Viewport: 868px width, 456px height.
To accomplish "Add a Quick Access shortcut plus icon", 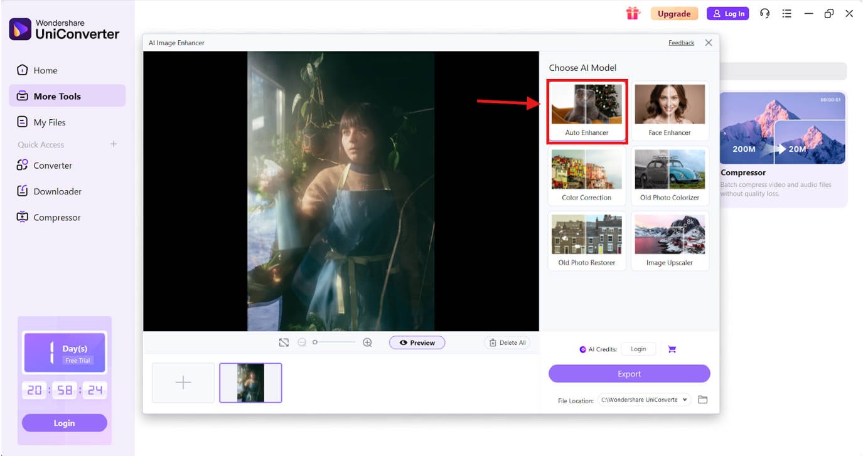I will (x=114, y=144).
